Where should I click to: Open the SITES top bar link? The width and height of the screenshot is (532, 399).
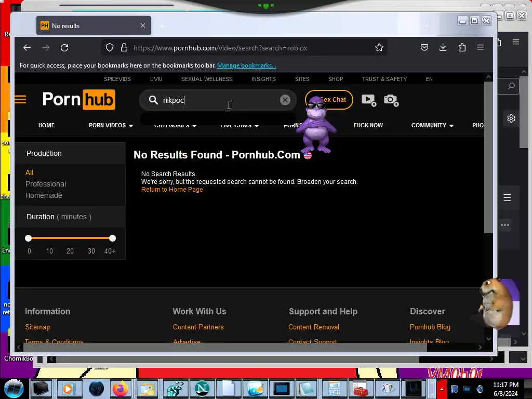[302, 79]
